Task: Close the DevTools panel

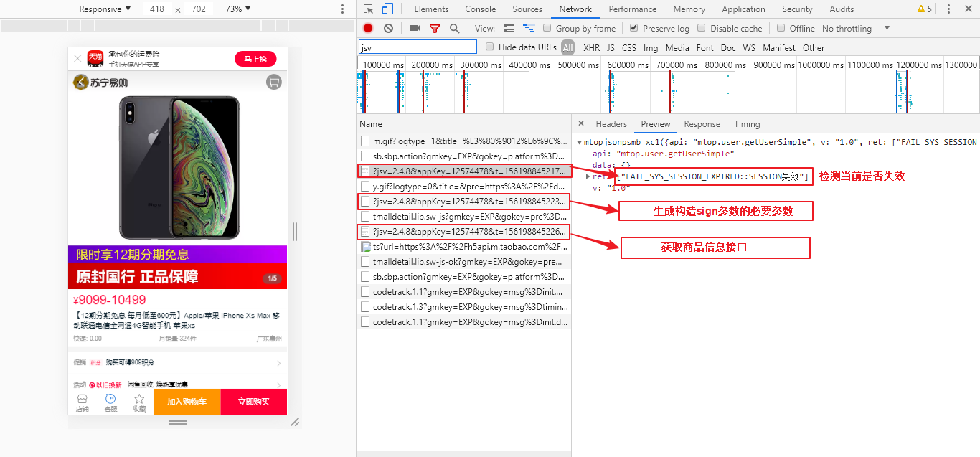Action: click(968, 9)
